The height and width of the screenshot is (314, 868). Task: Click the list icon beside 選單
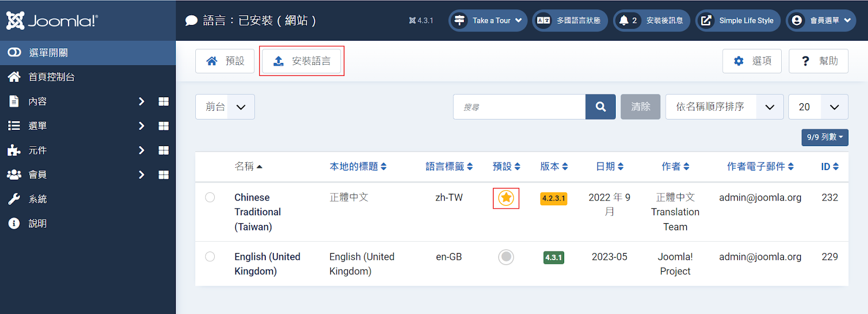tap(14, 125)
